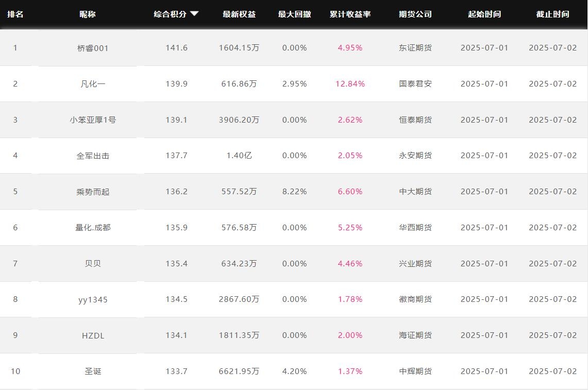Click futures company 东证期货
Screen dimensions: 588x390
click(415, 48)
